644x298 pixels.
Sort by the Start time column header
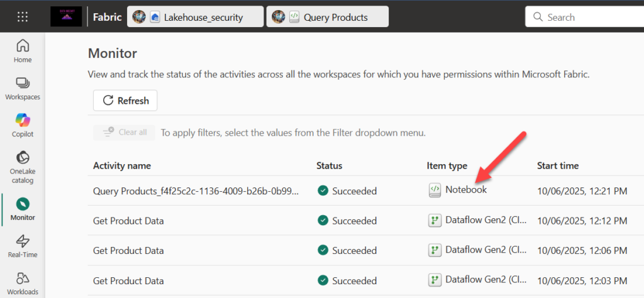click(x=558, y=165)
